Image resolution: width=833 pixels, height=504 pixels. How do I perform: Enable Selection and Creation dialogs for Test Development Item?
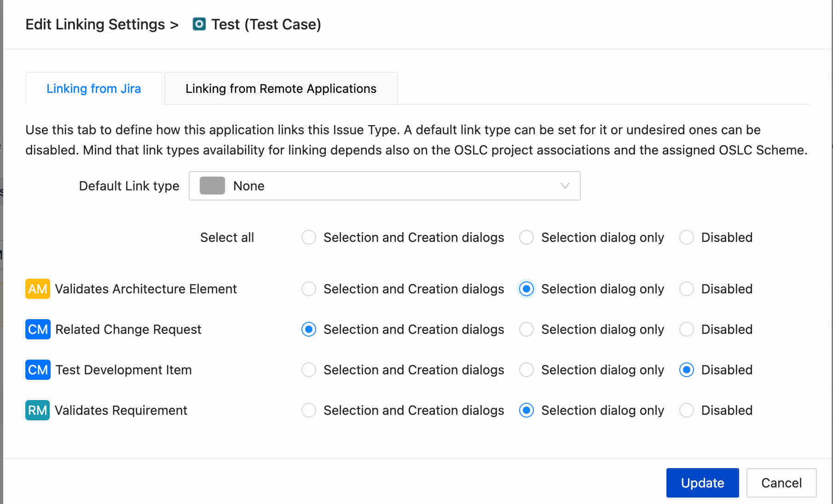pyautogui.click(x=309, y=370)
